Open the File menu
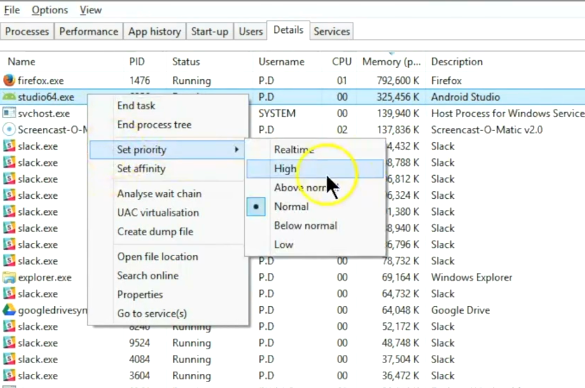Image resolution: width=585 pixels, height=388 pixels. pos(12,10)
